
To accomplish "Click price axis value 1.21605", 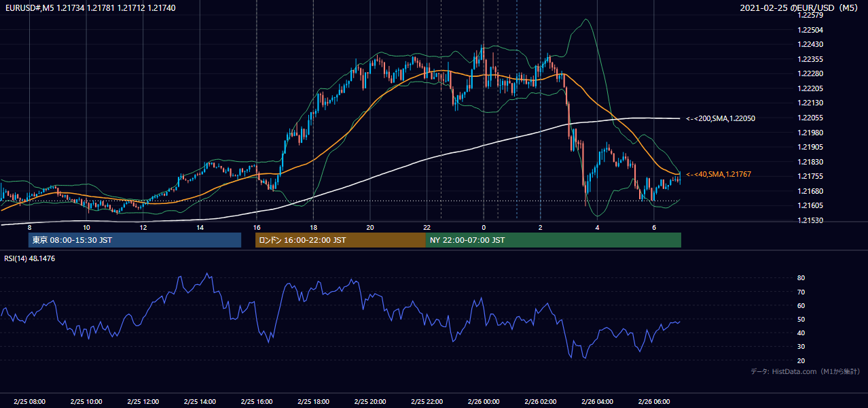I will point(810,205).
